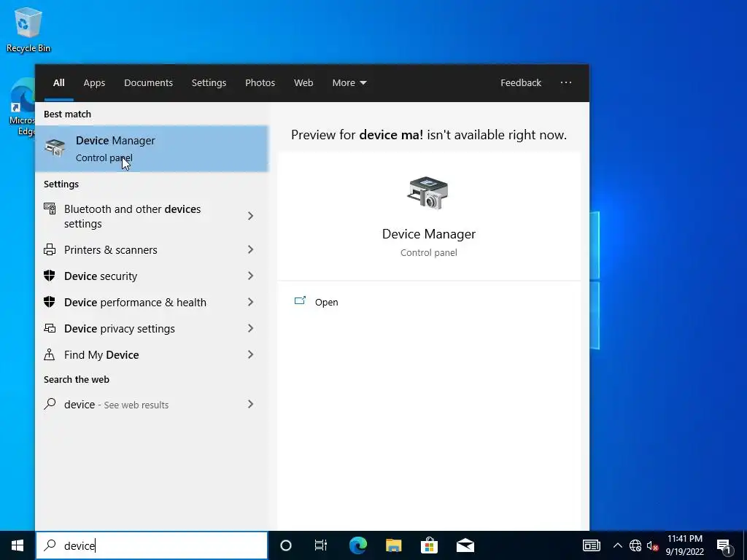Click the printer icon beside Printers & scanners

pyautogui.click(x=50, y=249)
